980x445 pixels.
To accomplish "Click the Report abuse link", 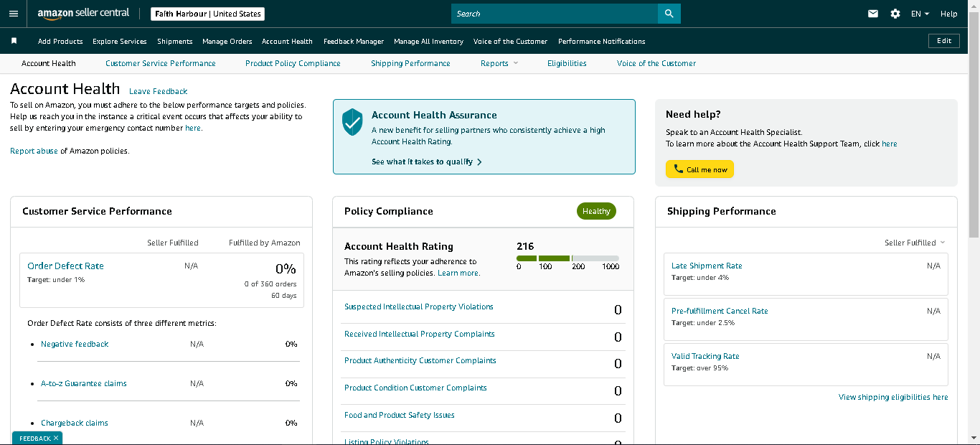I will click(34, 151).
